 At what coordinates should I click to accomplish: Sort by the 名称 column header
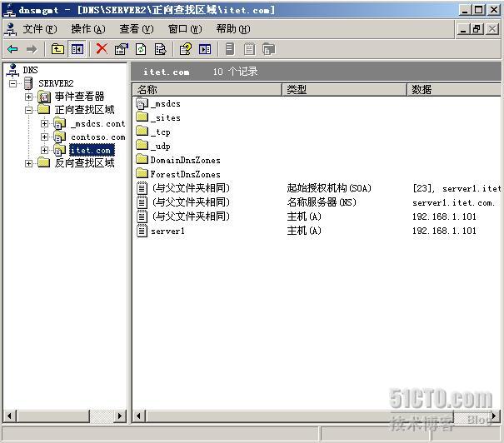click(x=207, y=90)
